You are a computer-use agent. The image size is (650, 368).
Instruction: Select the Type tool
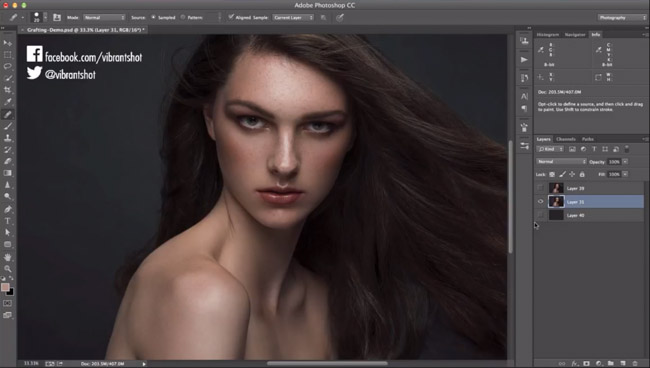click(x=7, y=221)
